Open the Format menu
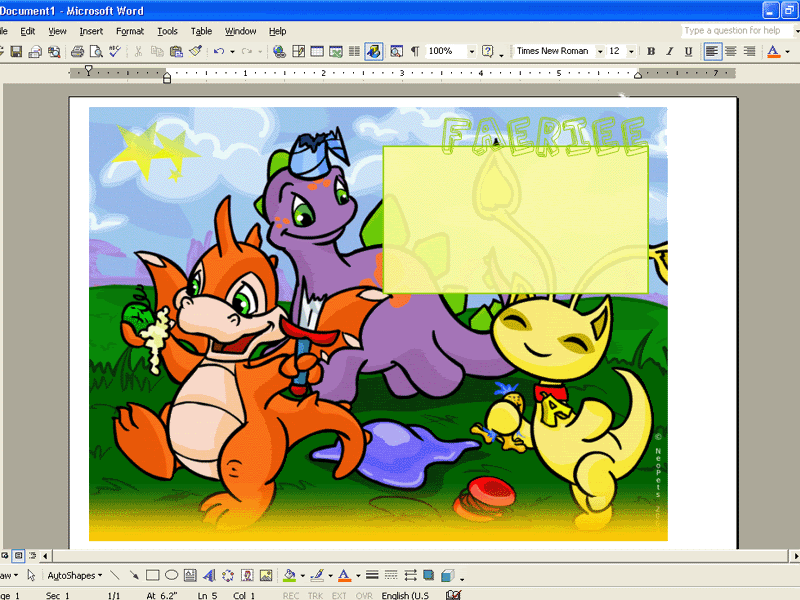The width and height of the screenshot is (800, 600). 130,31
